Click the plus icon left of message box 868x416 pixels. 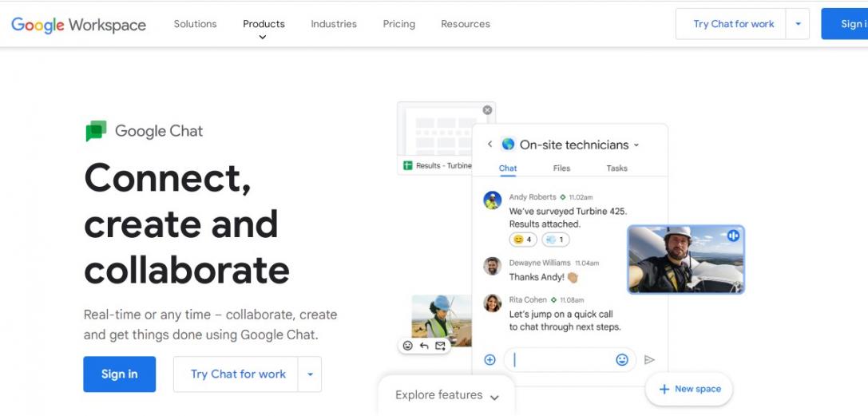(490, 360)
